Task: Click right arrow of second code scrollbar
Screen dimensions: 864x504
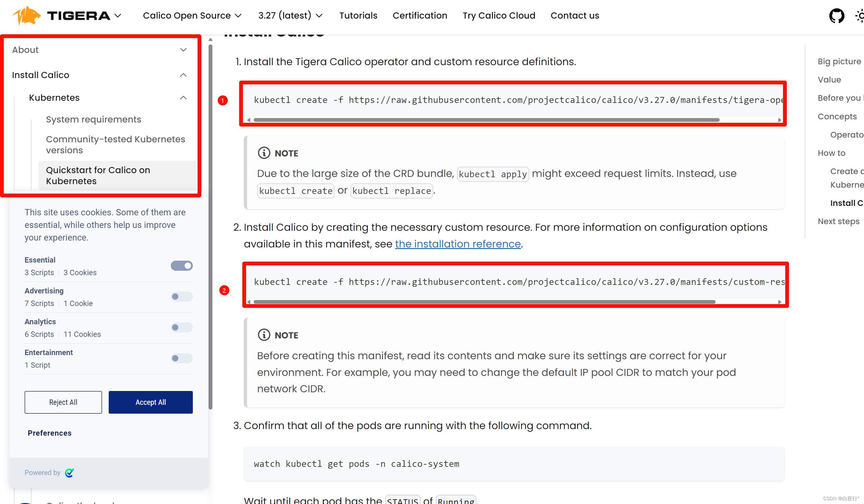Action: pyautogui.click(x=780, y=302)
